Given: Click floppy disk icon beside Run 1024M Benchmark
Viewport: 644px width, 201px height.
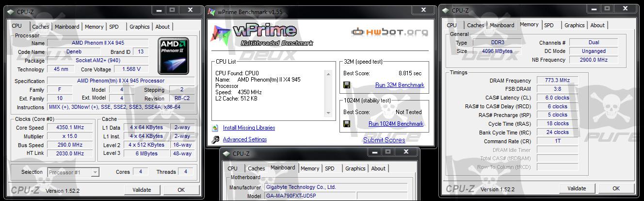Looking at the screenshot, I should (347, 124).
